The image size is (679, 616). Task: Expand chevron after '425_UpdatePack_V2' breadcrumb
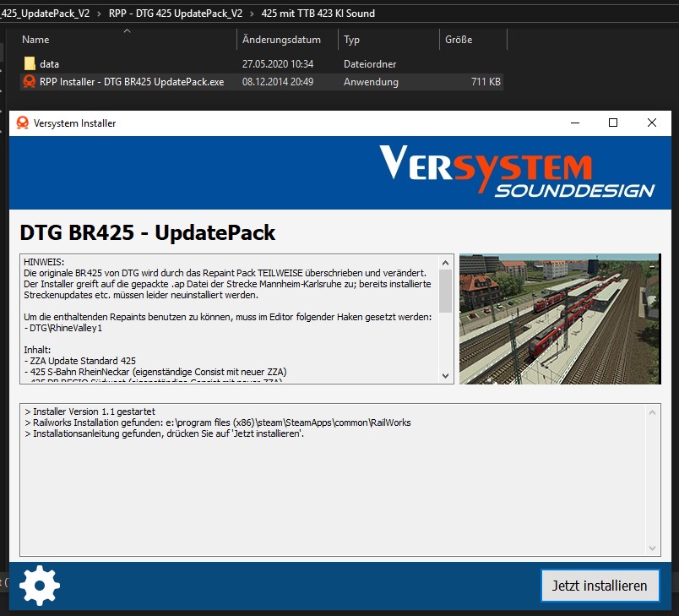click(99, 14)
